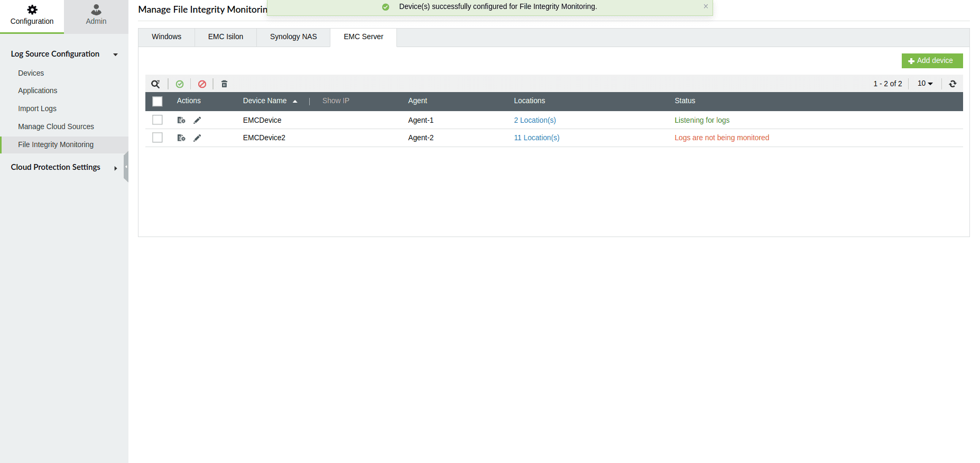Refresh the device table
The width and height of the screenshot is (980, 463).
click(x=953, y=84)
